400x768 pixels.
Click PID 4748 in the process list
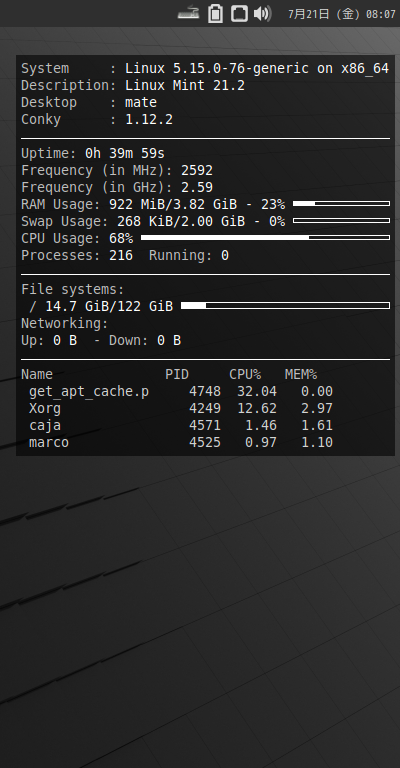coord(205,392)
